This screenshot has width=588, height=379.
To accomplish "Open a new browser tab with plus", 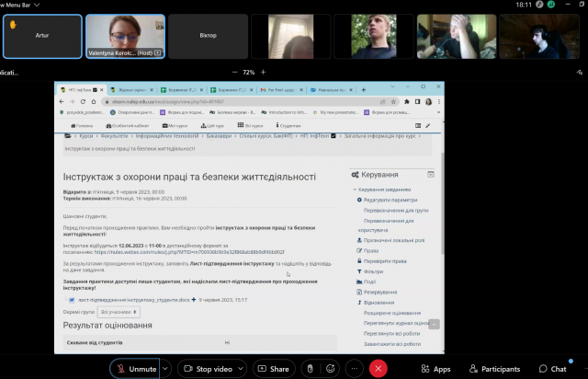I will (x=364, y=90).
